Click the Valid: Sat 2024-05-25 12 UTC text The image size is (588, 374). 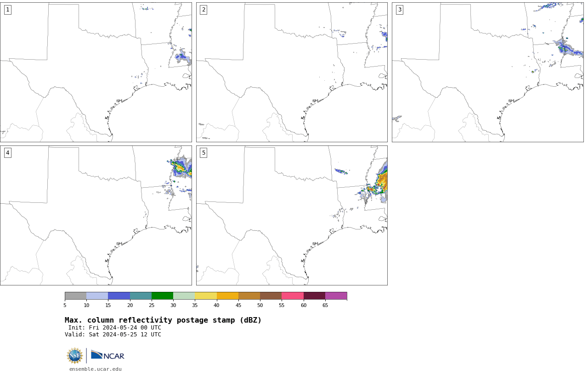(x=113, y=335)
